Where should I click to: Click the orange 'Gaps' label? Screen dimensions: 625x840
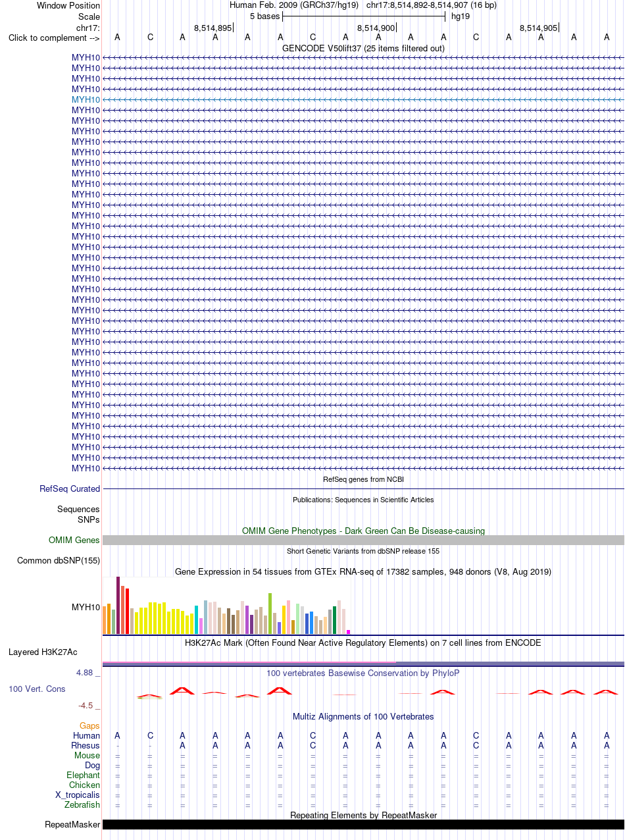[x=90, y=726]
